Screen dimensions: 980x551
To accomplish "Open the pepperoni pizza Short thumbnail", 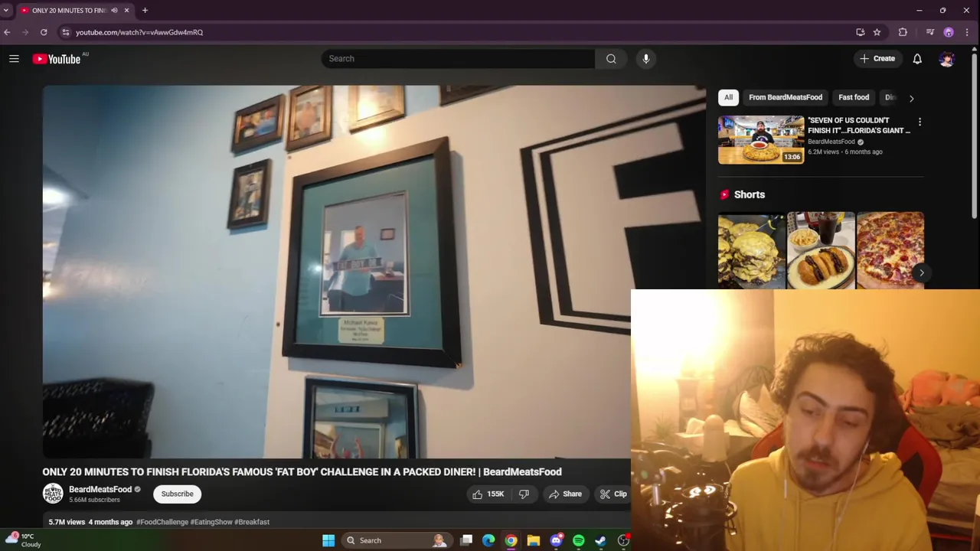I will click(890, 250).
